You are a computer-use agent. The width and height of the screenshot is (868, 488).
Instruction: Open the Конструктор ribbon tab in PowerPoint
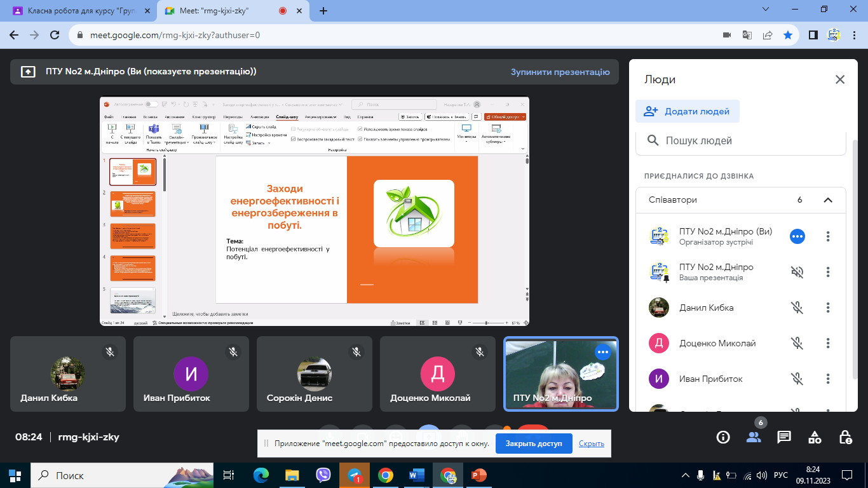(x=204, y=117)
